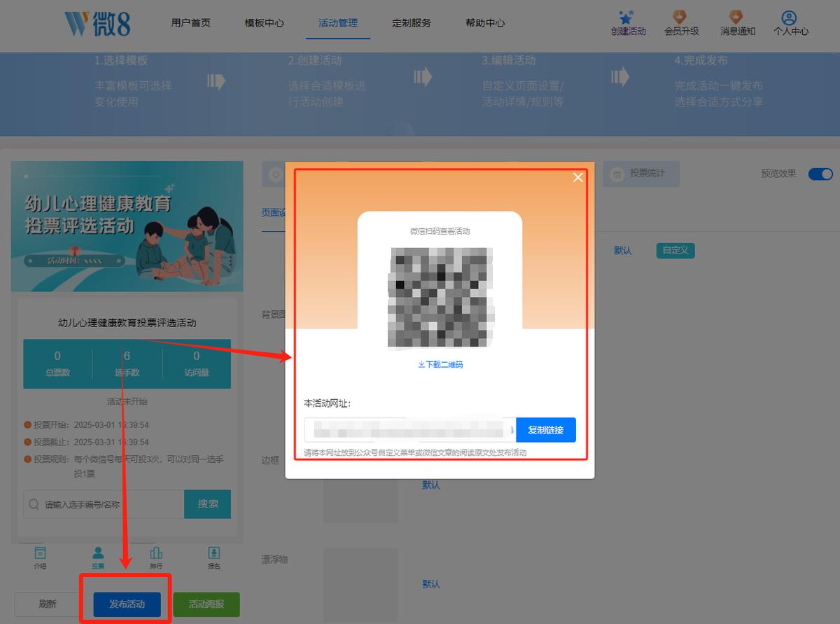Click the 活动海报 button

coord(206,604)
